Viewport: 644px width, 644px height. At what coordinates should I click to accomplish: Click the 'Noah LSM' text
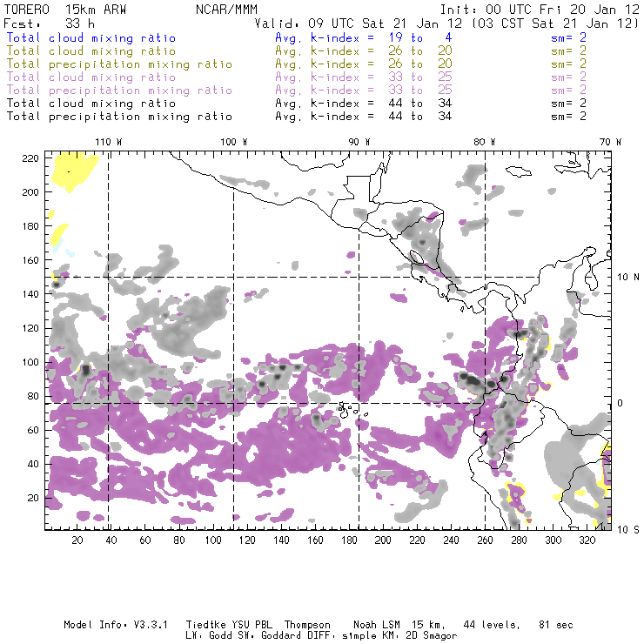click(x=377, y=625)
